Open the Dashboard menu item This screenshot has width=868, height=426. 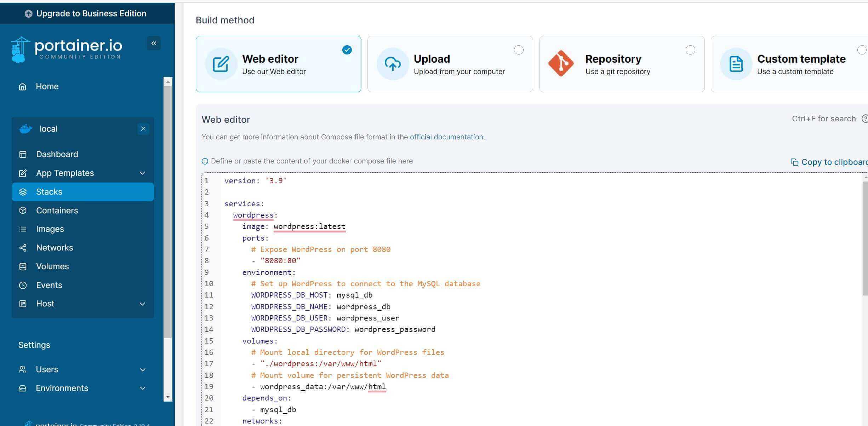[x=82, y=154]
